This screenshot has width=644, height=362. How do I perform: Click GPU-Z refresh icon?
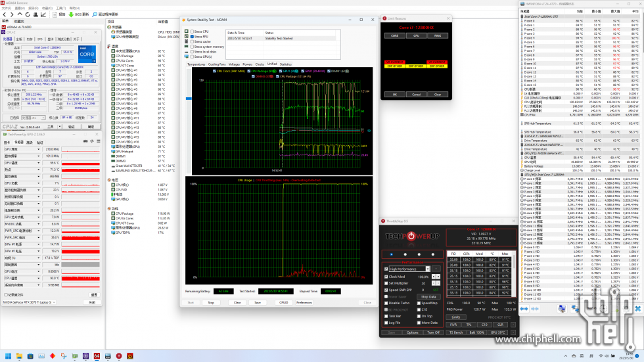click(92, 141)
